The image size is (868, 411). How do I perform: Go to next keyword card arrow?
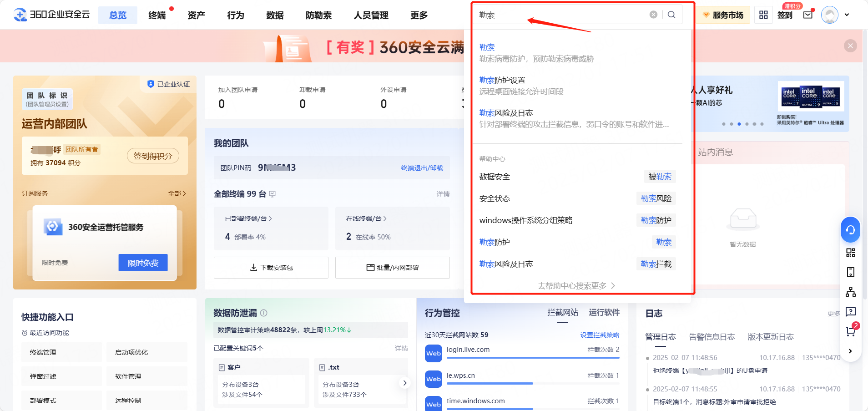point(405,383)
